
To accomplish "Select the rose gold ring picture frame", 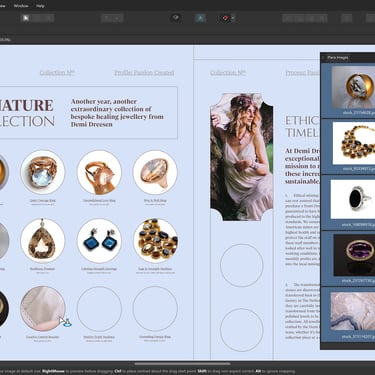I will pyautogui.click(x=99, y=172).
